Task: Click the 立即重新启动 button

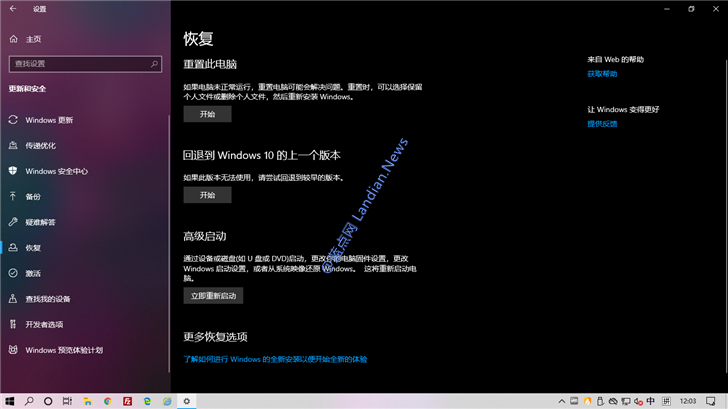Action: [213, 296]
